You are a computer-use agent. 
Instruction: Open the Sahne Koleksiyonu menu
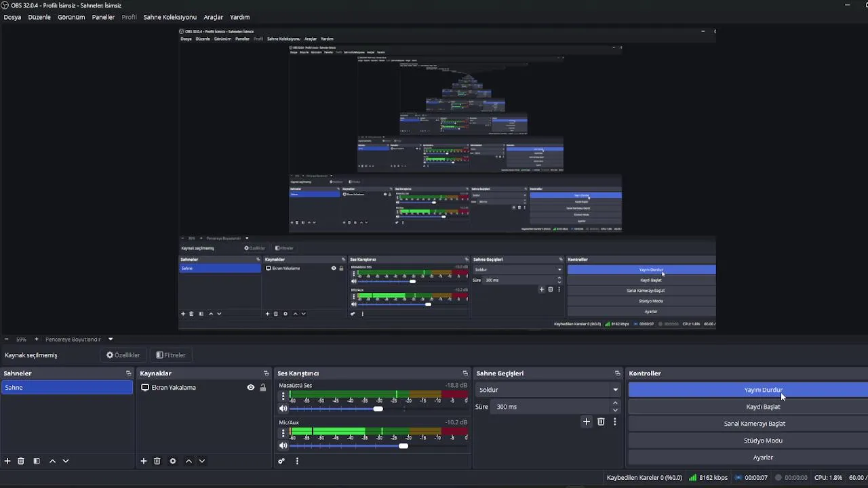point(170,17)
